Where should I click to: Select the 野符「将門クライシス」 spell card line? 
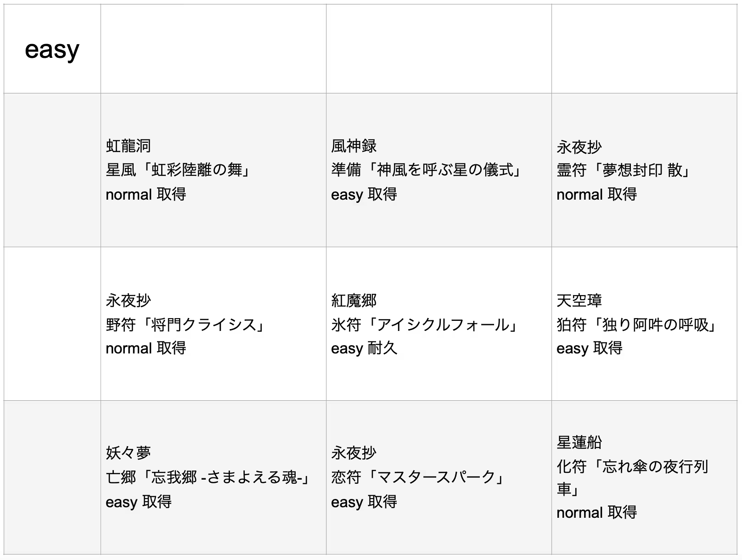[x=185, y=325]
